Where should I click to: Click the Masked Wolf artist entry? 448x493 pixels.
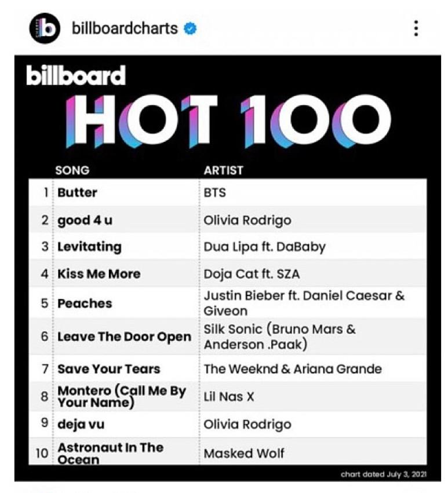pos(243,452)
